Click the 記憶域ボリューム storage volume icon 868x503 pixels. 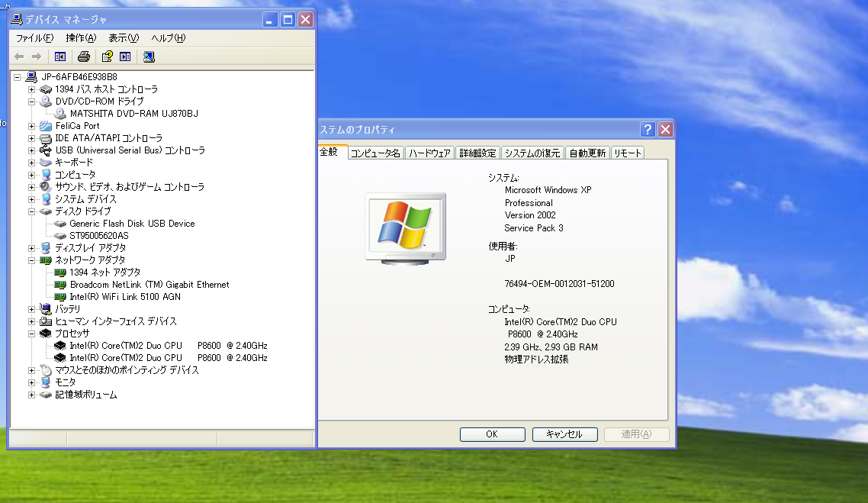point(46,395)
